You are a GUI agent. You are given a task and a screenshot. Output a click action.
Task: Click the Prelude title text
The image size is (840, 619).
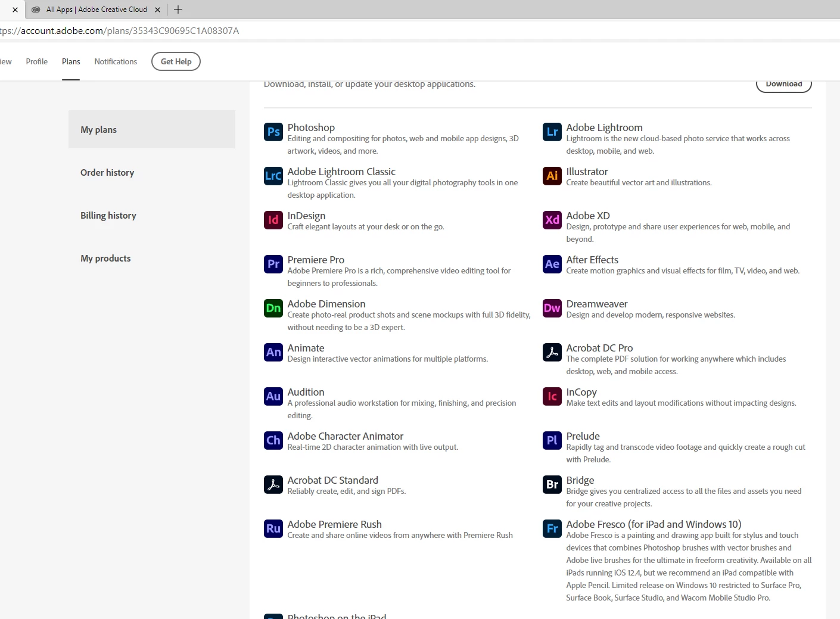coord(583,436)
